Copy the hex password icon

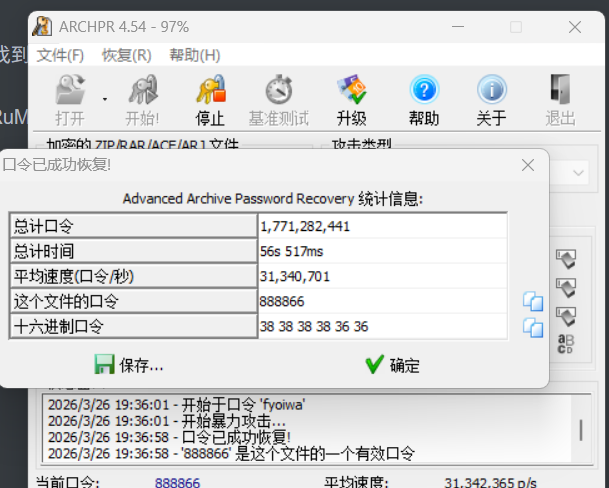pos(533,328)
